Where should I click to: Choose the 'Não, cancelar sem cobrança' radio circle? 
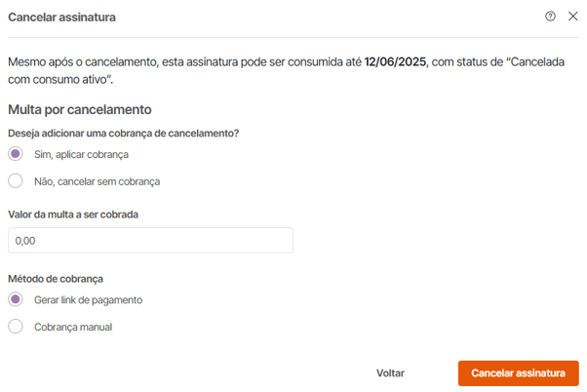click(x=16, y=180)
